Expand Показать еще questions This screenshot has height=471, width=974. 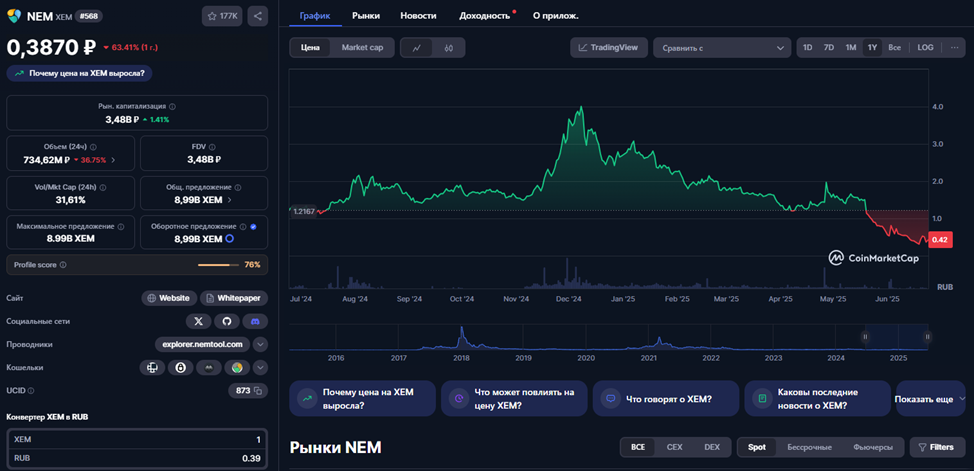click(x=929, y=399)
